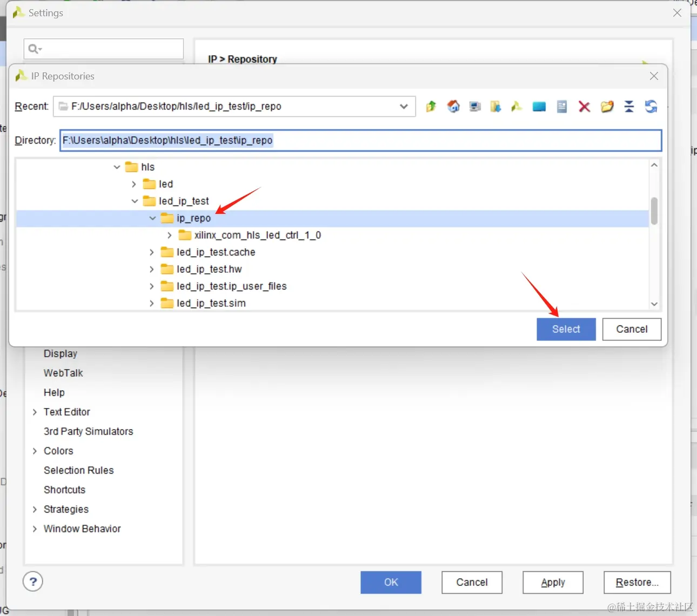The height and width of the screenshot is (616, 697).
Task: Expand the led_ip_test.hw folder
Action: (x=152, y=269)
